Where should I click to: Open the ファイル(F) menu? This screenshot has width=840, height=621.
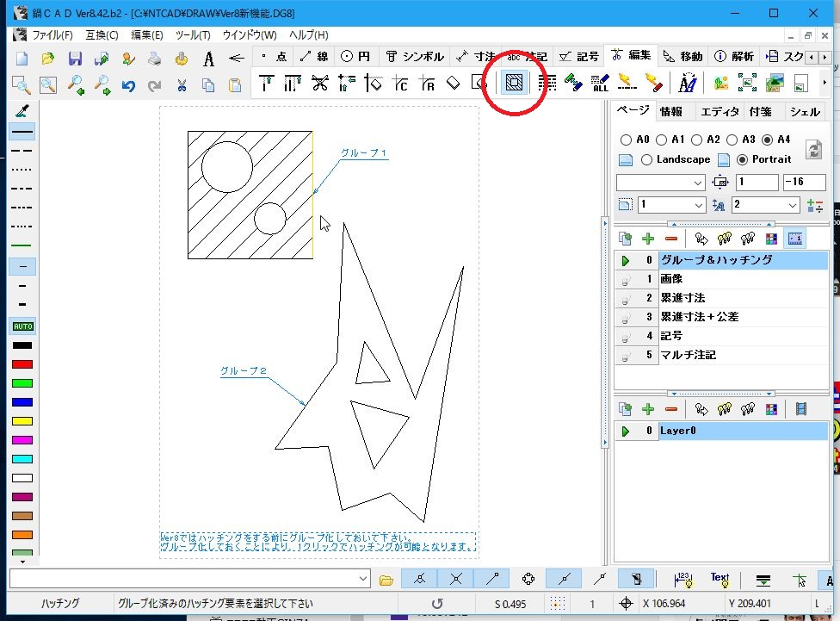(x=52, y=35)
